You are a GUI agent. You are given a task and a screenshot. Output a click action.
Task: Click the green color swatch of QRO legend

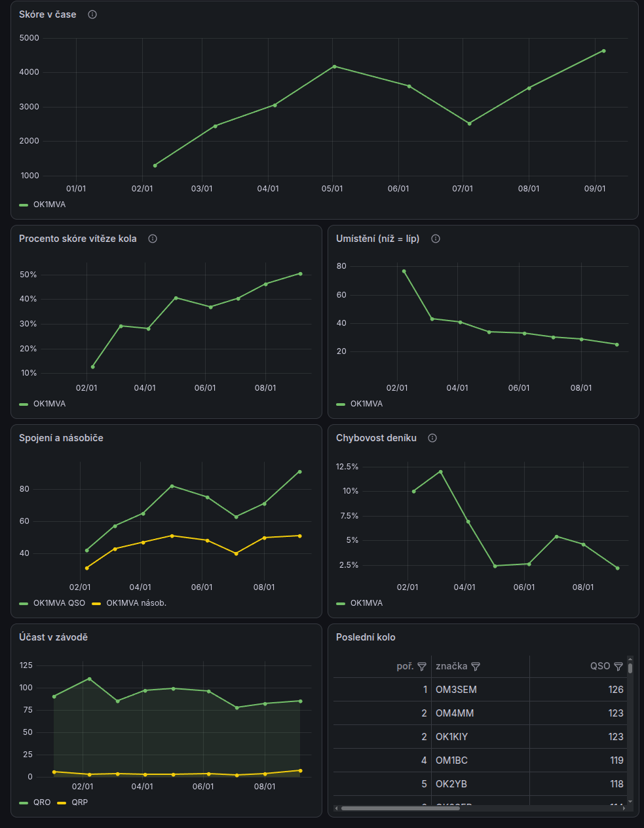coord(24,803)
